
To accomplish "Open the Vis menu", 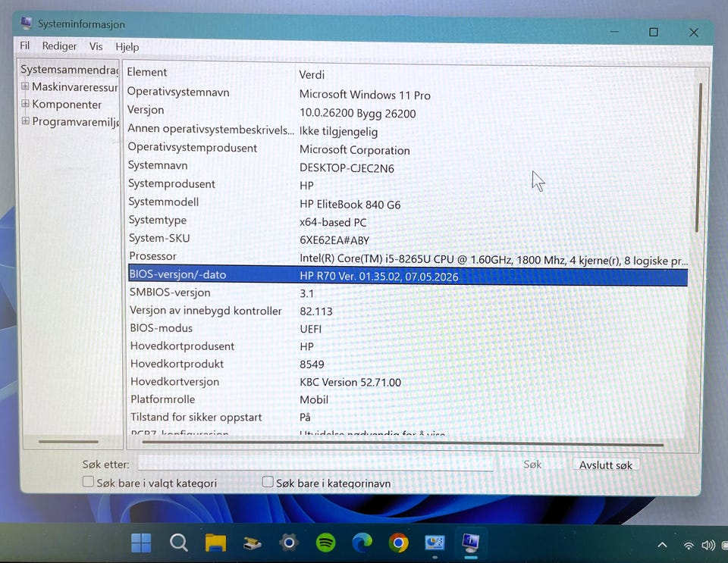I will click(x=96, y=46).
